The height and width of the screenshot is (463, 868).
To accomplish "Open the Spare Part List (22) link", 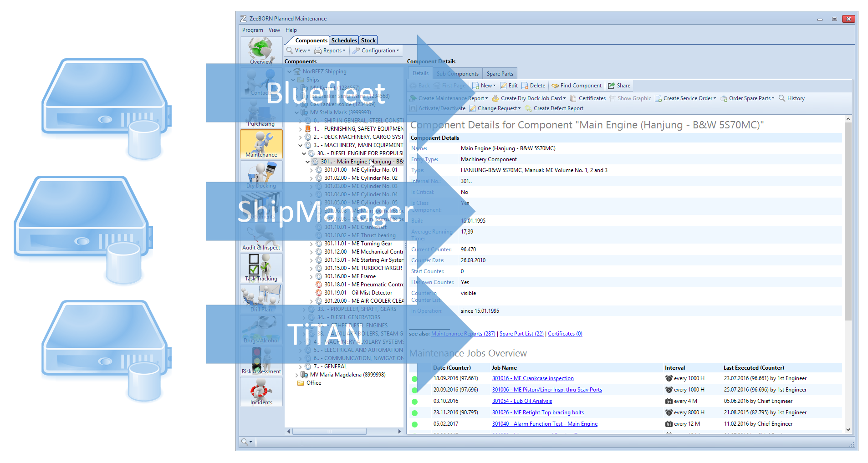I will click(521, 334).
